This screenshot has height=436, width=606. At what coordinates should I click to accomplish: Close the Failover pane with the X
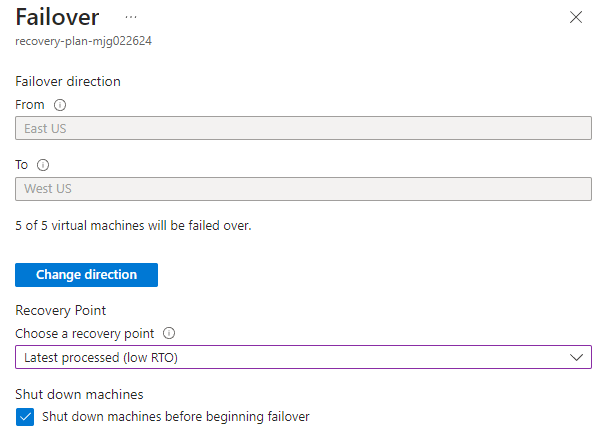(x=576, y=17)
